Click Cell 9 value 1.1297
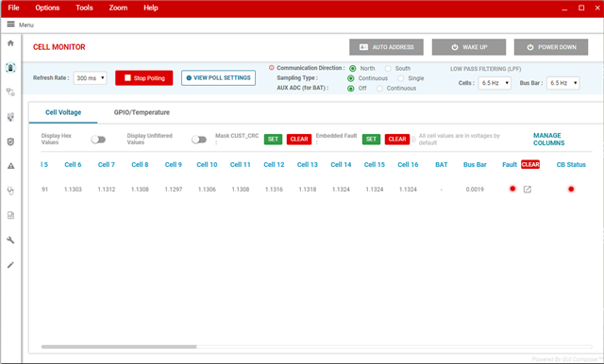 174,190
